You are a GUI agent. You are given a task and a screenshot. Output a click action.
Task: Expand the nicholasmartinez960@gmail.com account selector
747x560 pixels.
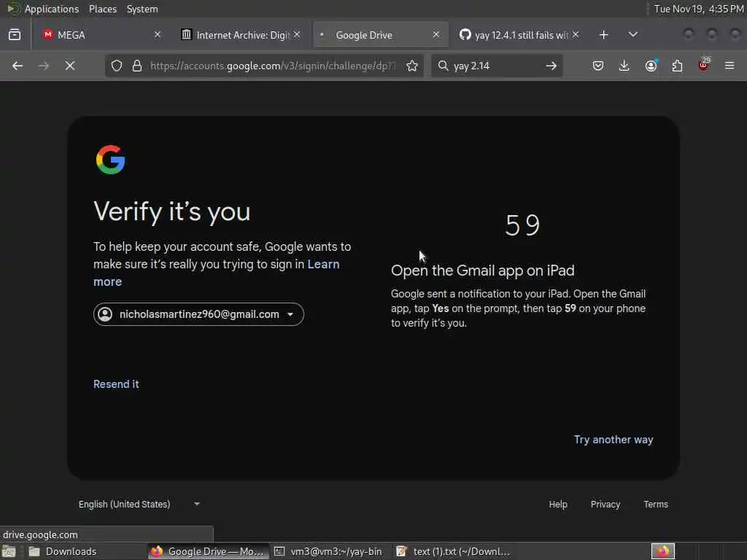coord(198,314)
